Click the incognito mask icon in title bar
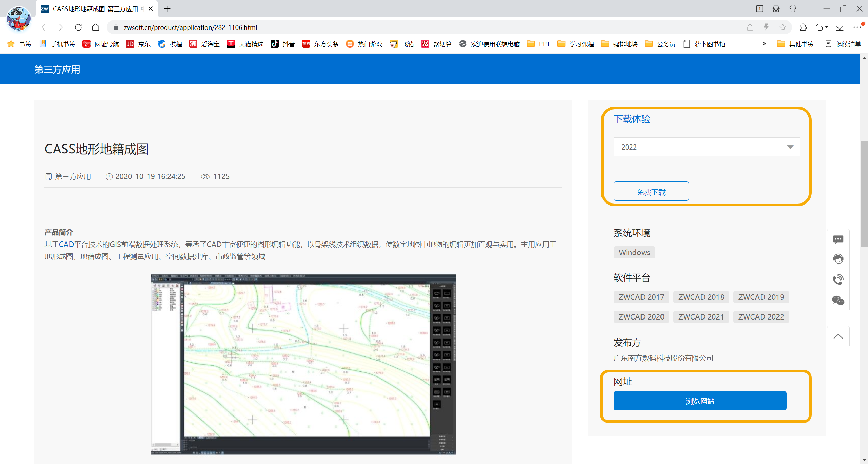The image size is (868, 464). coord(776,9)
